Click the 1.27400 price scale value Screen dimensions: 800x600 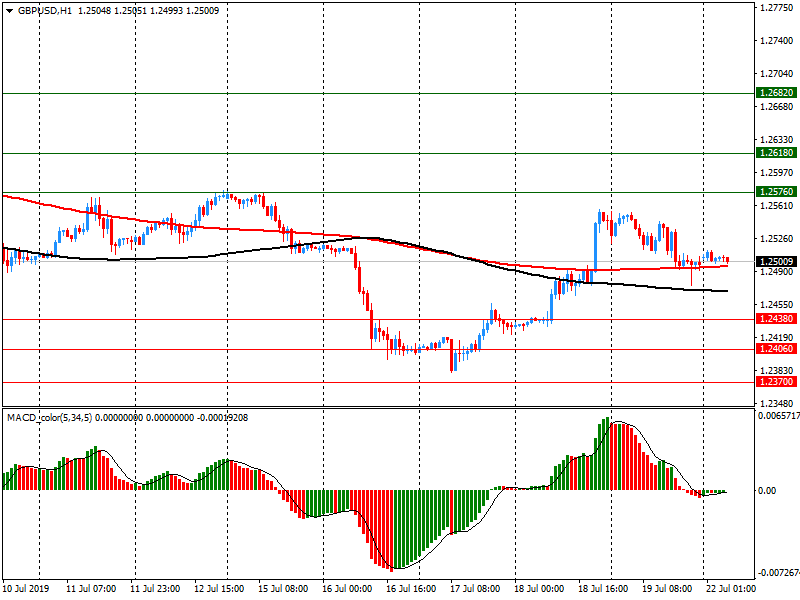(x=777, y=41)
